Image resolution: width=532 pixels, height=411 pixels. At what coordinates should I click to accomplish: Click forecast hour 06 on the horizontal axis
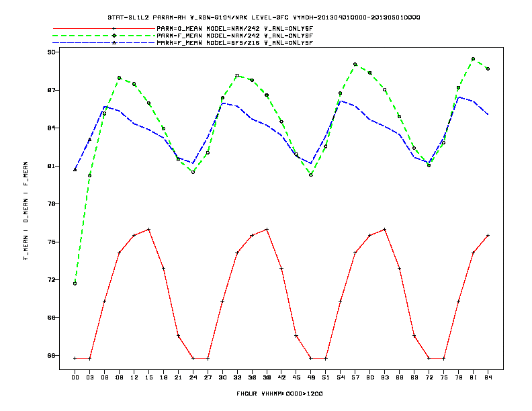click(105, 377)
